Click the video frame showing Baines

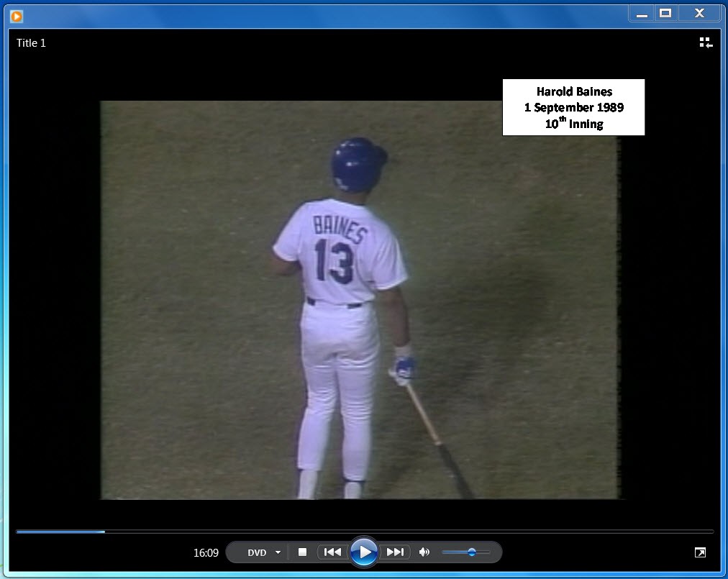pyautogui.click(x=360, y=300)
